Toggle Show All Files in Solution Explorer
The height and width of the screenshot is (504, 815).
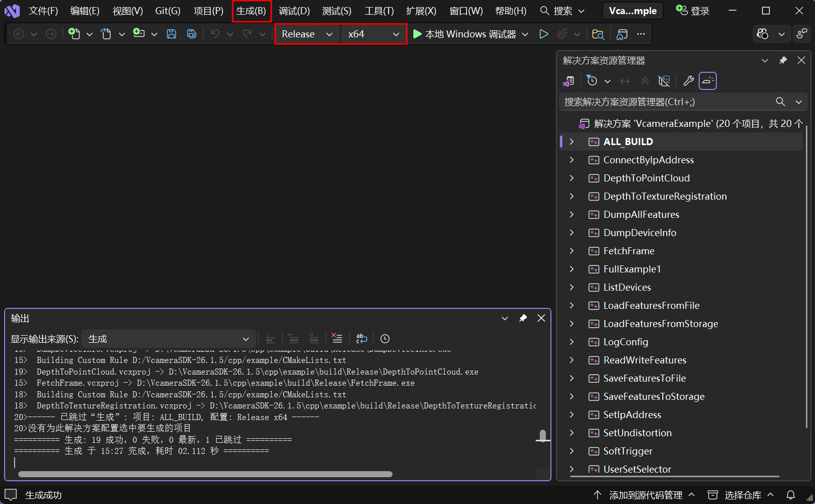(x=664, y=81)
